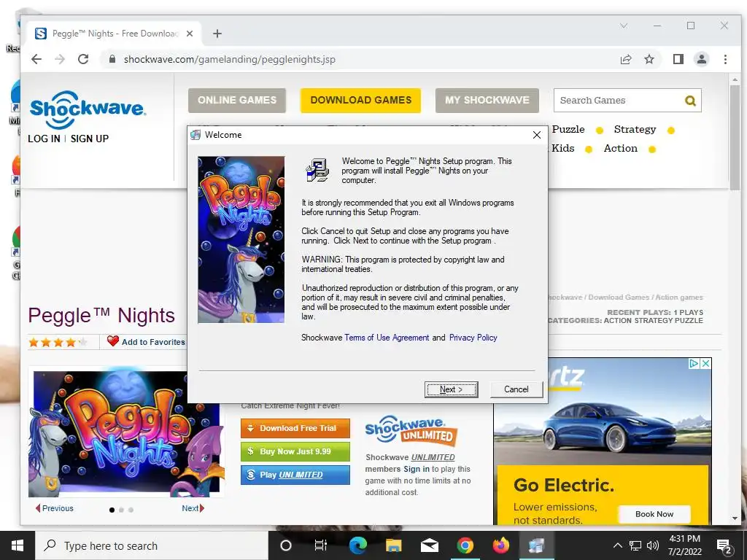This screenshot has height=560, width=747.
Task: Click the Add to Favorites heart
Action: point(112,341)
